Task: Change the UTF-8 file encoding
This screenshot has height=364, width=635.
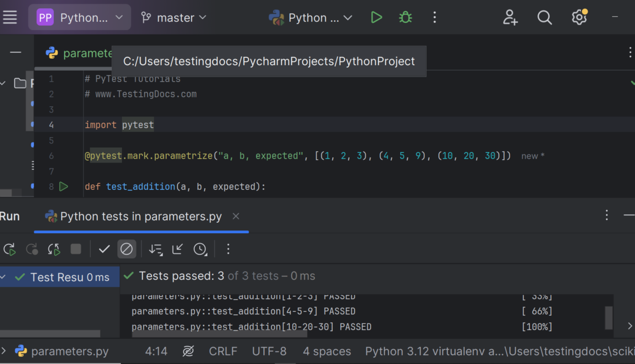Action: pos(269,351)
